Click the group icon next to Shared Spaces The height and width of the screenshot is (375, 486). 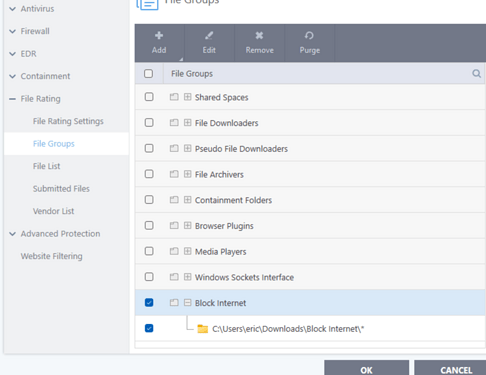point(174,97)
